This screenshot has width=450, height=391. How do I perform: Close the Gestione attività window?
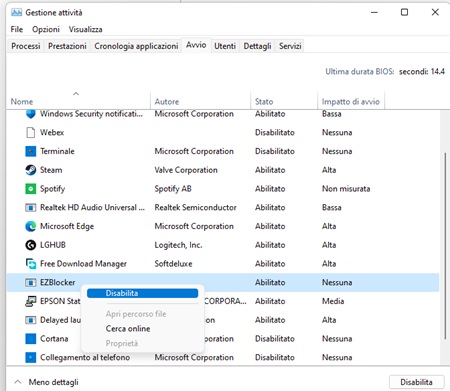pos(435,12)
